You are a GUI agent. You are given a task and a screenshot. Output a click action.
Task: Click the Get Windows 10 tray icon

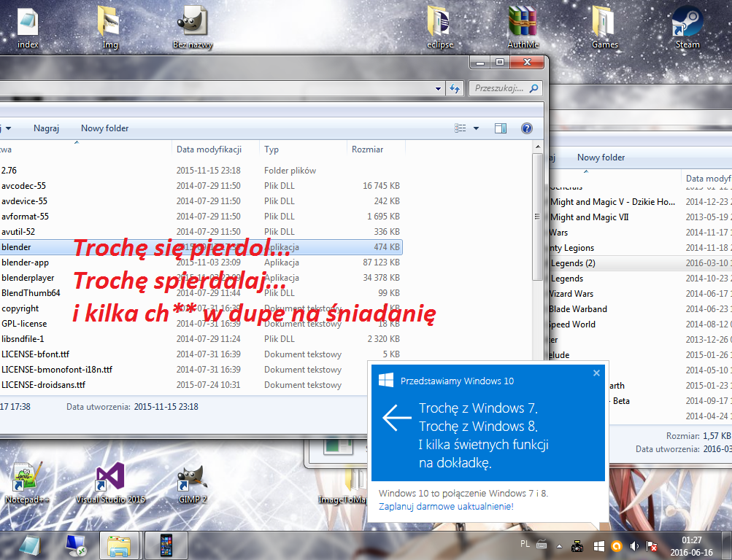point(598,546)
